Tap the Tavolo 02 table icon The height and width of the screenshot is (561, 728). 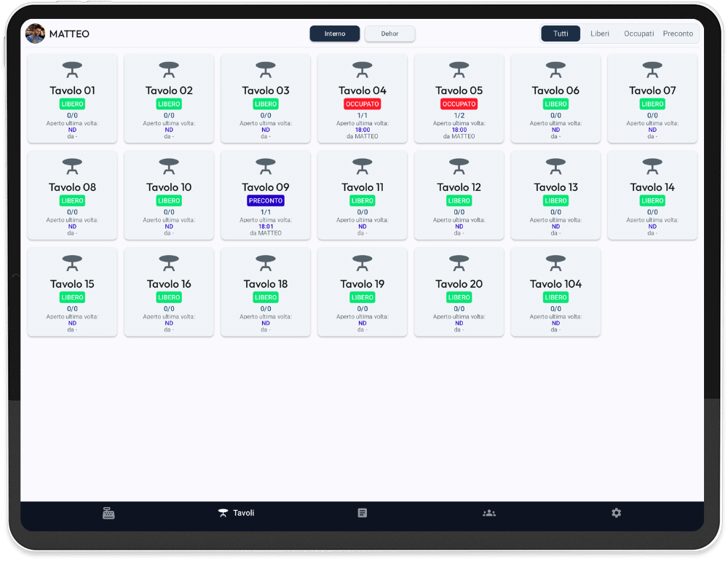pos(169,70)
